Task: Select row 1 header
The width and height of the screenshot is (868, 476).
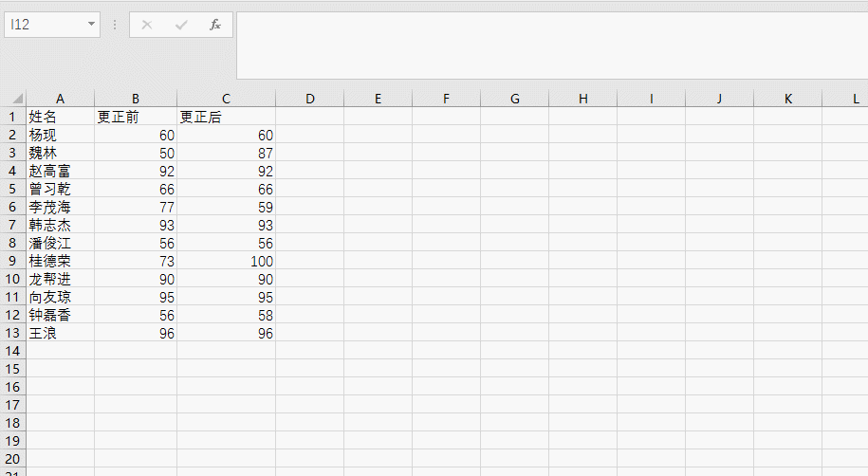Action: (12, 117)
